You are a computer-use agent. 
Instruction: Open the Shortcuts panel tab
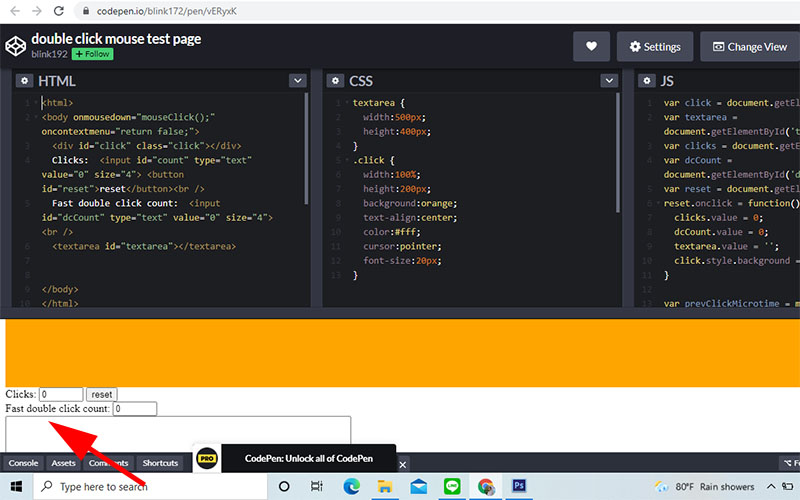(x=160, y=463)
